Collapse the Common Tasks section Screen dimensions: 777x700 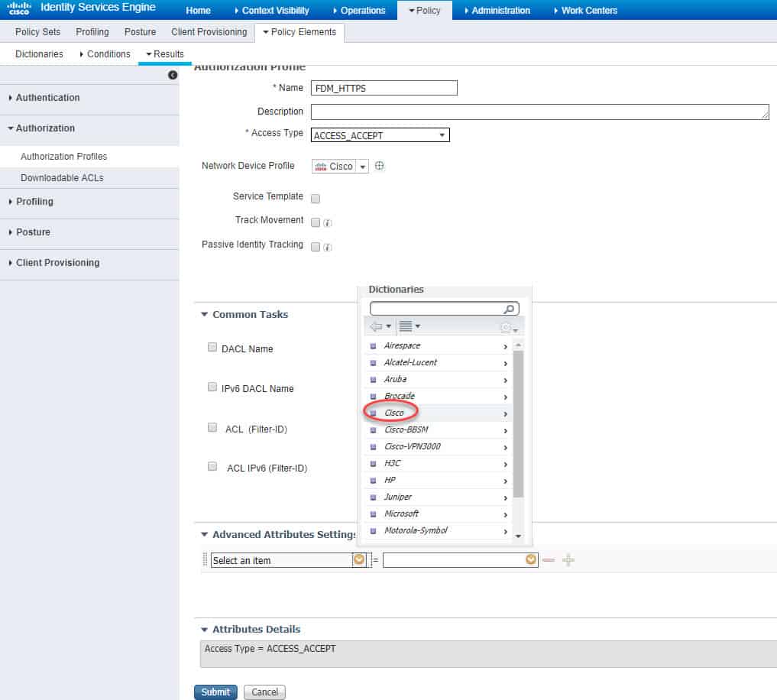click(x=204, y=314)
